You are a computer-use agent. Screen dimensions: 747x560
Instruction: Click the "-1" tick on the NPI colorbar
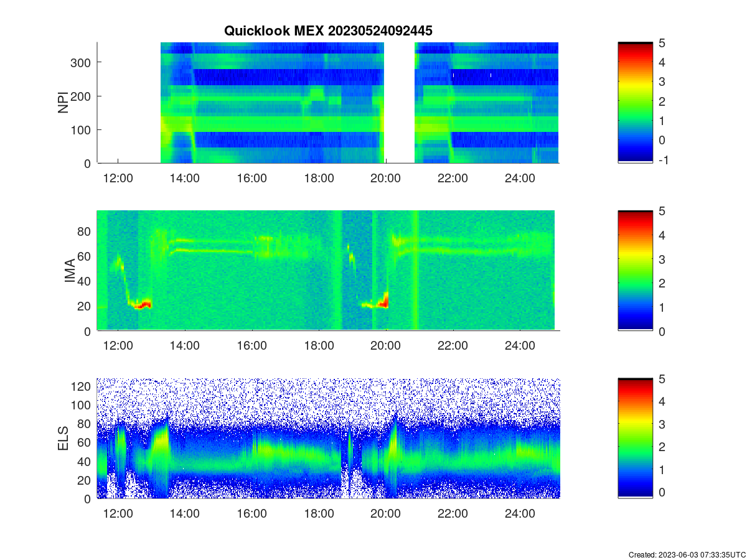[x=665, y=160]
